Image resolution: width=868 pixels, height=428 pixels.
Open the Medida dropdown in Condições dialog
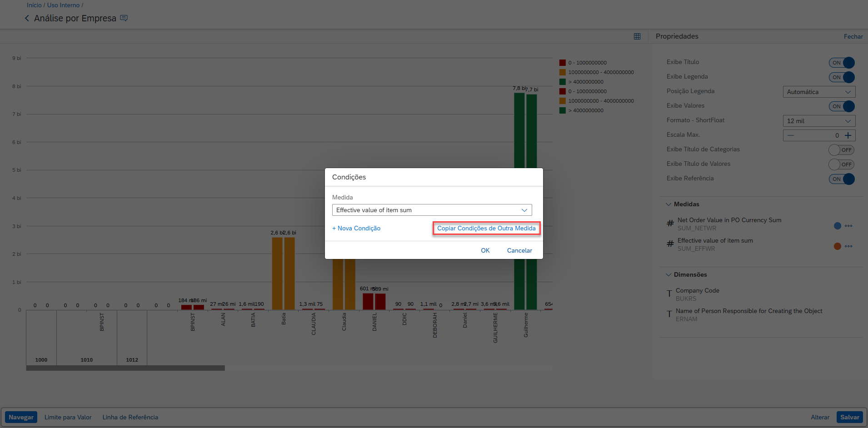coord(432,210)
